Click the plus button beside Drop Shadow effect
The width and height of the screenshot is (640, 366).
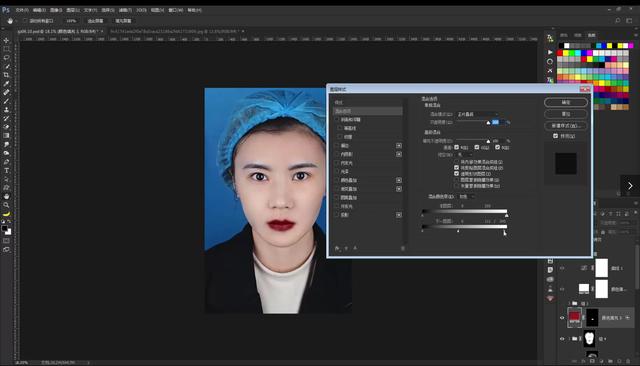[x=399, y=215]
